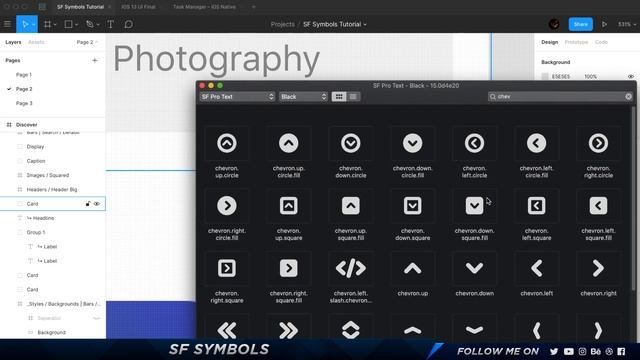Select Page 1 in Pages list
This screenshot has width=640, height=360.
24,75
